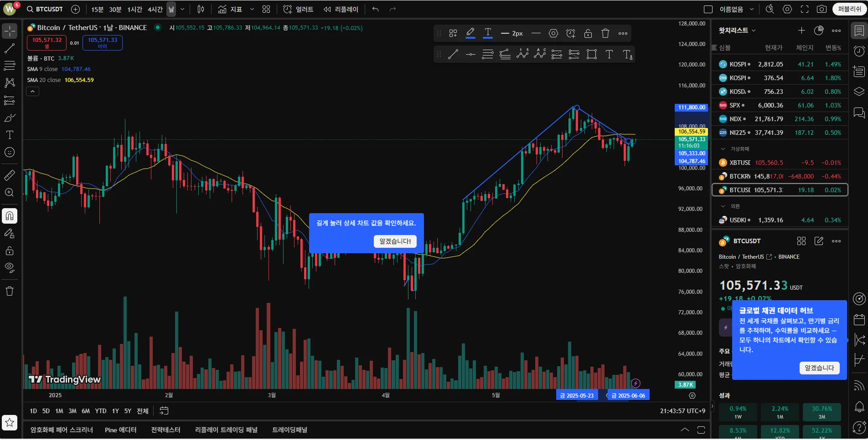
Task: Open the forecasting and measurement tools
Action: 10,100
